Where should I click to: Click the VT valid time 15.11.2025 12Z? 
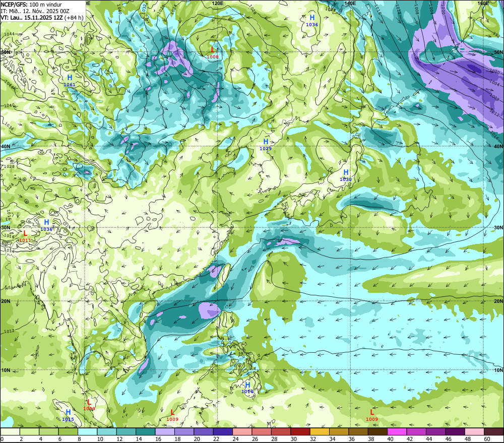(42, 18)
